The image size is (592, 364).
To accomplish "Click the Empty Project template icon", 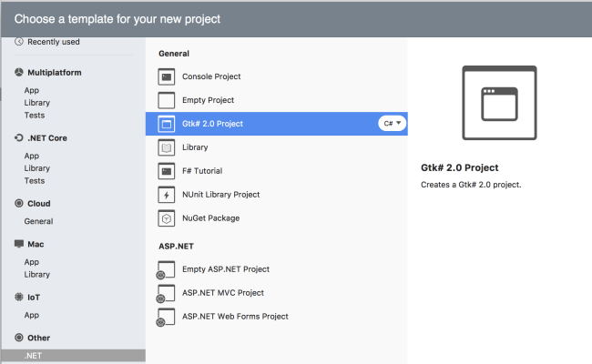I will coord(166,100).
